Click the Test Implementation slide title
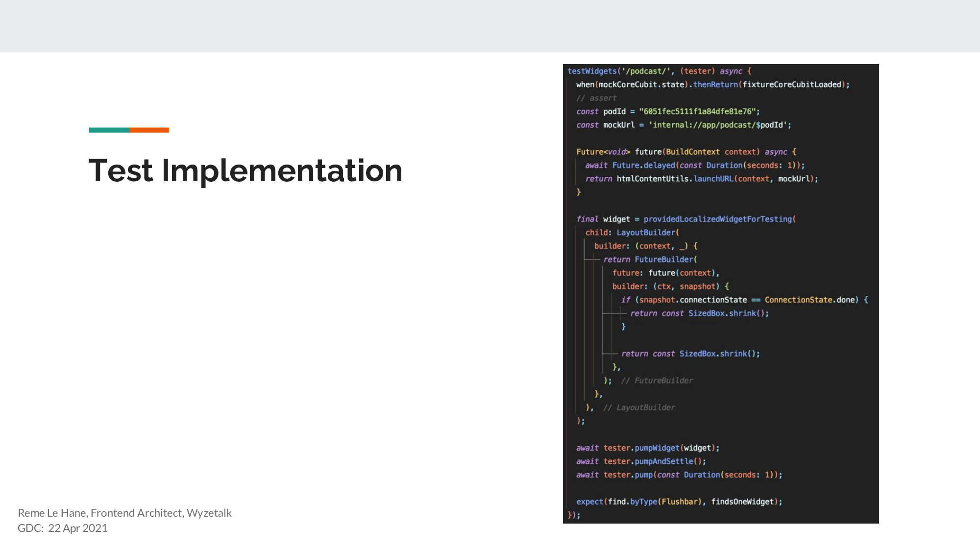The width and height of the screenshot is (980, 551). click(x=245, y=170)
